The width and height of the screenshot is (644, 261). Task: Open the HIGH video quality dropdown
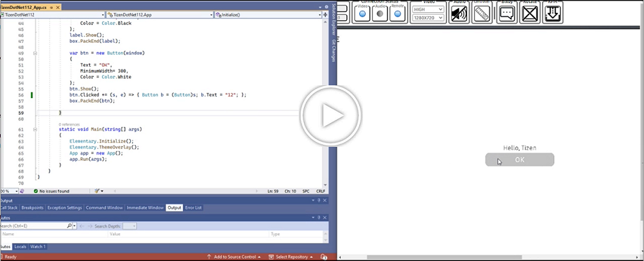(428, 10)
